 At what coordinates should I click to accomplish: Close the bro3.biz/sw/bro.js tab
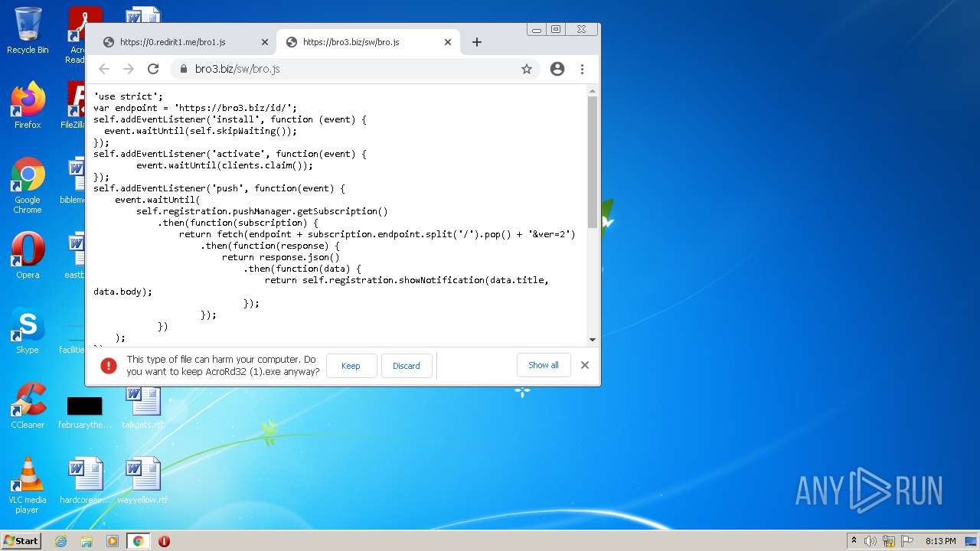point(448,42)
